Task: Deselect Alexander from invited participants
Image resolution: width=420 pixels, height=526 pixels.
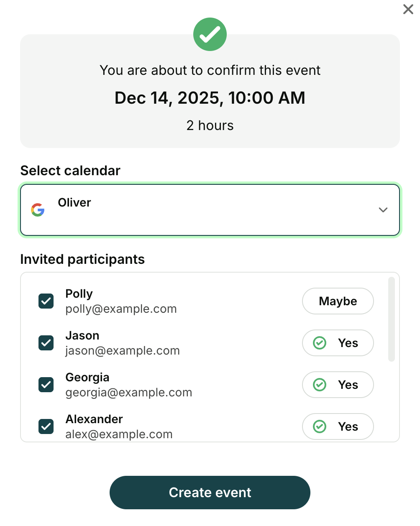Action: coord(46,426)
